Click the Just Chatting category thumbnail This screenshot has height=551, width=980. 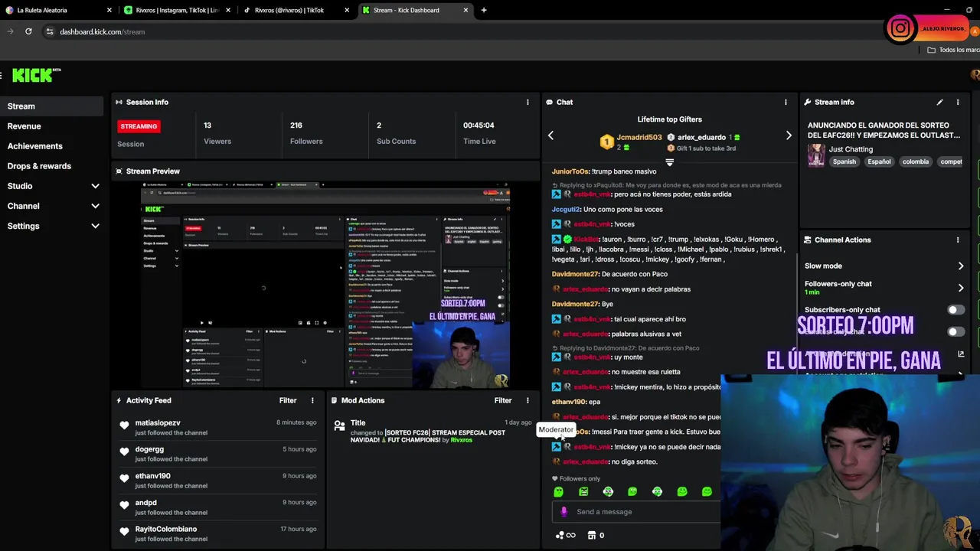tap(816, 155)
